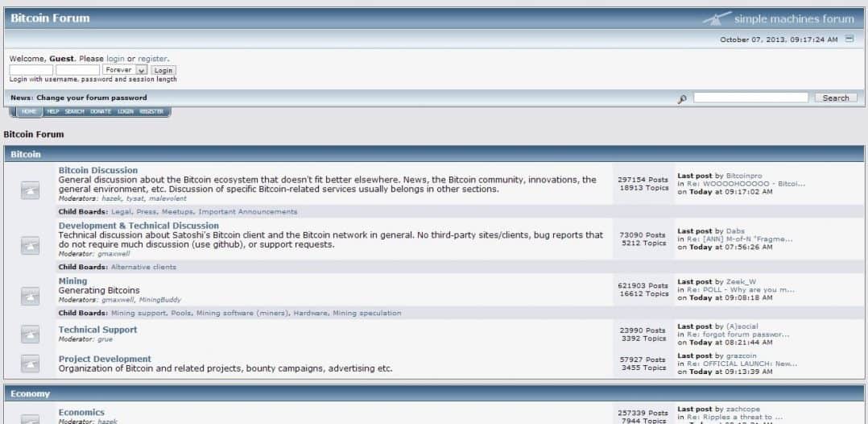
Task: Click the 'Bitcoin Forum' header title
Action: point(50,19)
